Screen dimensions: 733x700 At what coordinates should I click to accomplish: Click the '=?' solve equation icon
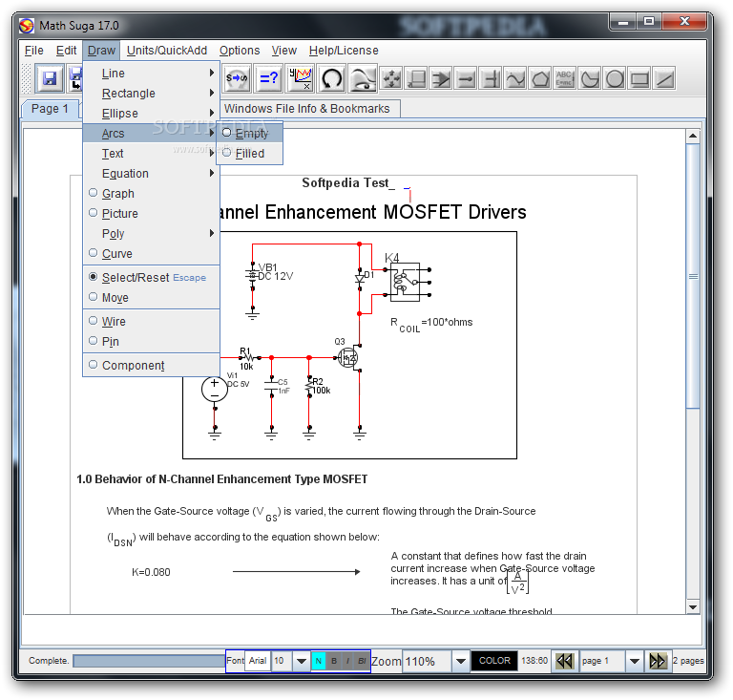tap(269, 78)
